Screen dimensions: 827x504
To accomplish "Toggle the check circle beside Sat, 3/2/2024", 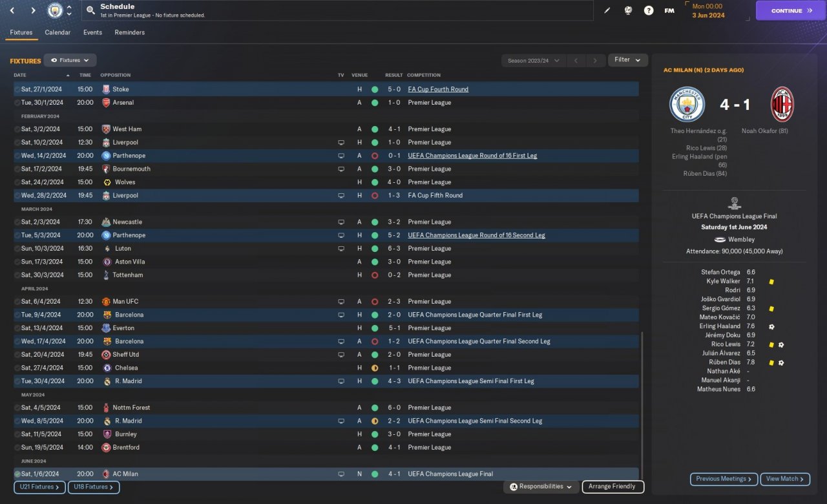I will [17, 129].
